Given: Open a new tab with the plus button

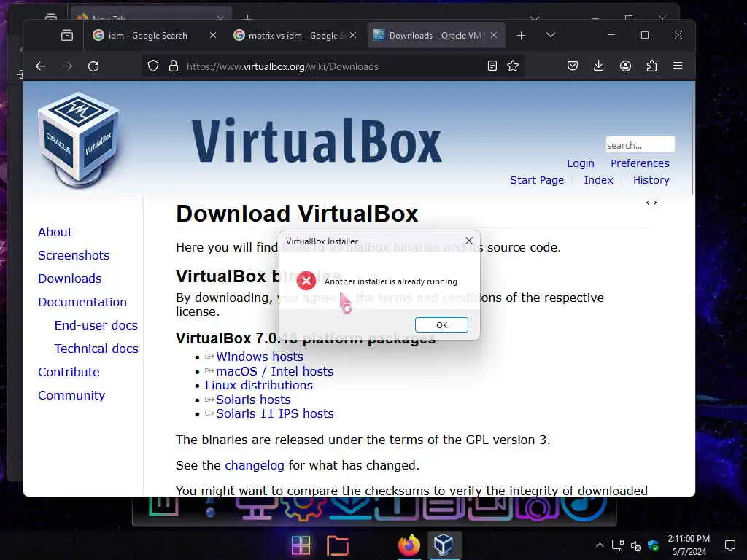Looking at the screenshot, I should pyautogui.click(x=521, y=36).
